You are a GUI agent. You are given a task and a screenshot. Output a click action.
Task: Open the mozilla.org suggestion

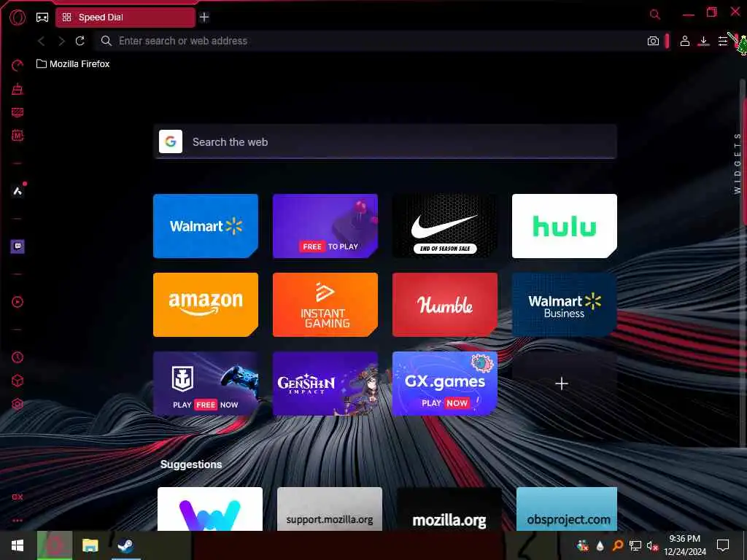(x=449, y=508)
